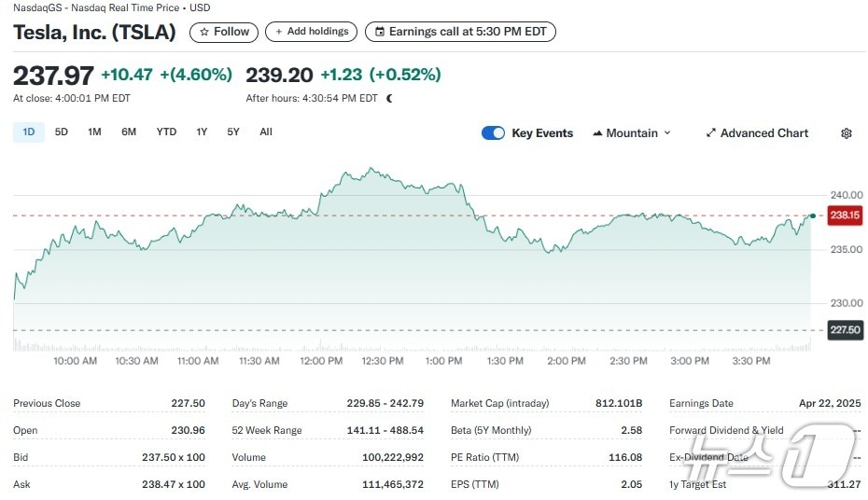
Task: Click the moon icon after hours indicator
Action: point(389,98)
